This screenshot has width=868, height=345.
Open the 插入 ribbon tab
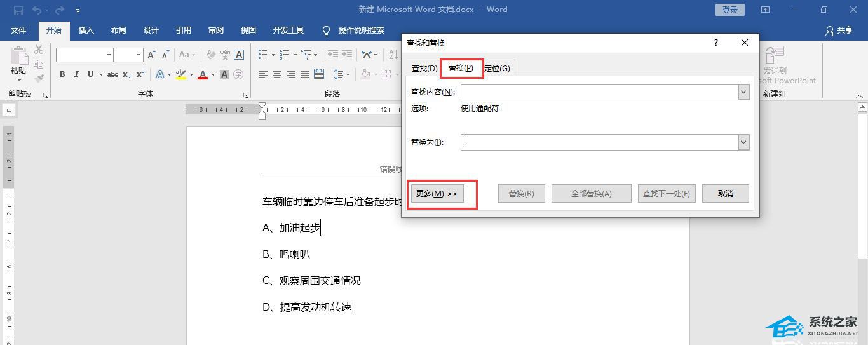86,30
